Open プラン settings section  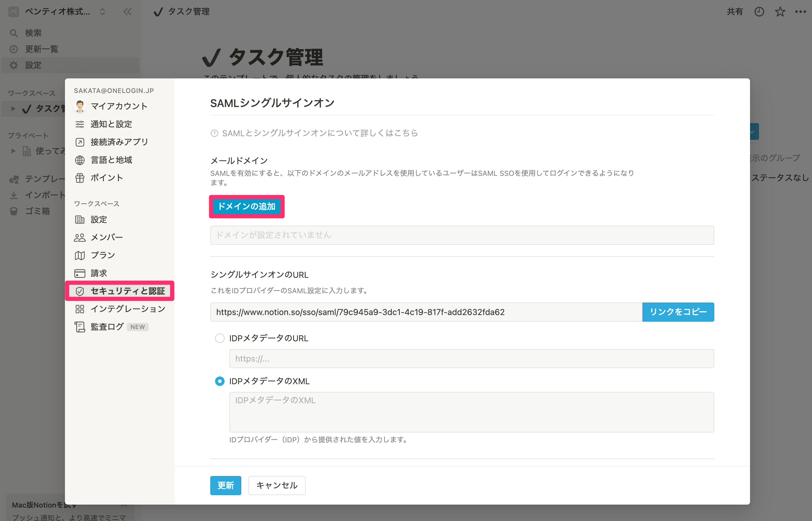tap(120, 255)
